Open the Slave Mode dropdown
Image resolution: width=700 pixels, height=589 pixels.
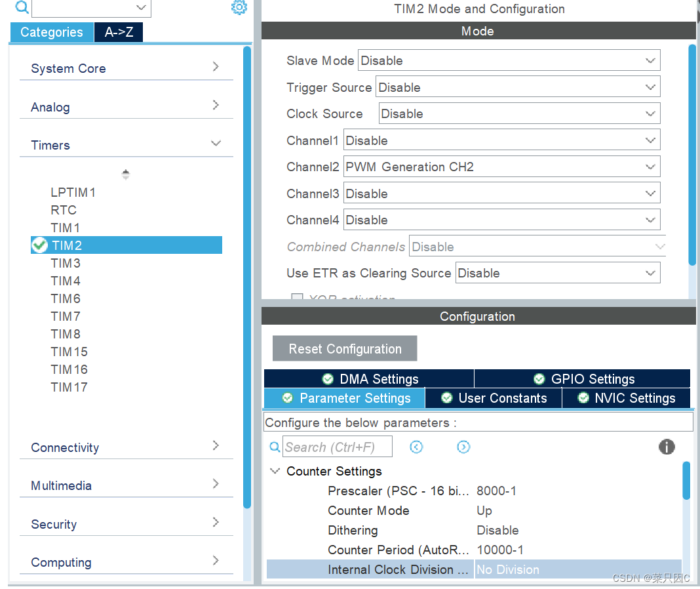point(509,60)
